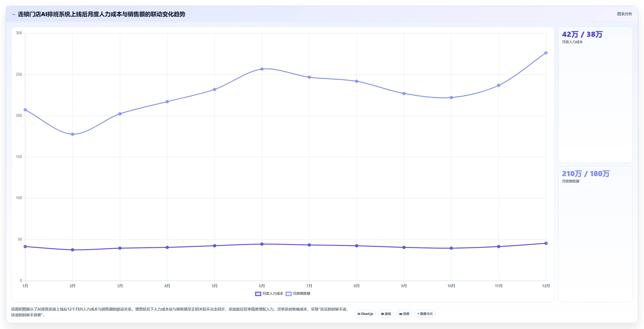Select the 4月 sales data point
Viewport: 644px width, 329px height.
[167, 102]
